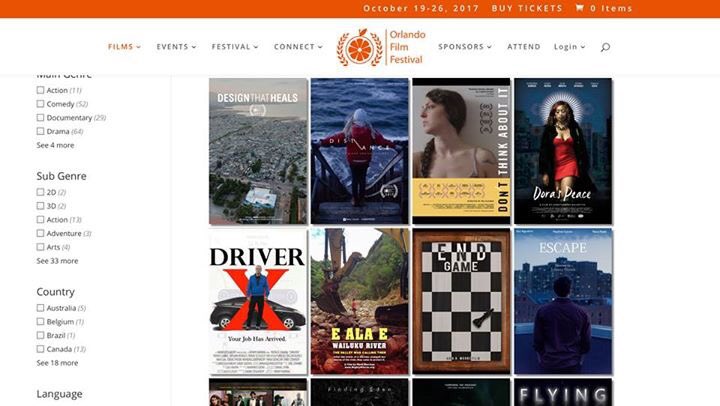Open the Dora's Peace poster
The width and height of the screenshot is (720, 406).
(x=563, y=151)
